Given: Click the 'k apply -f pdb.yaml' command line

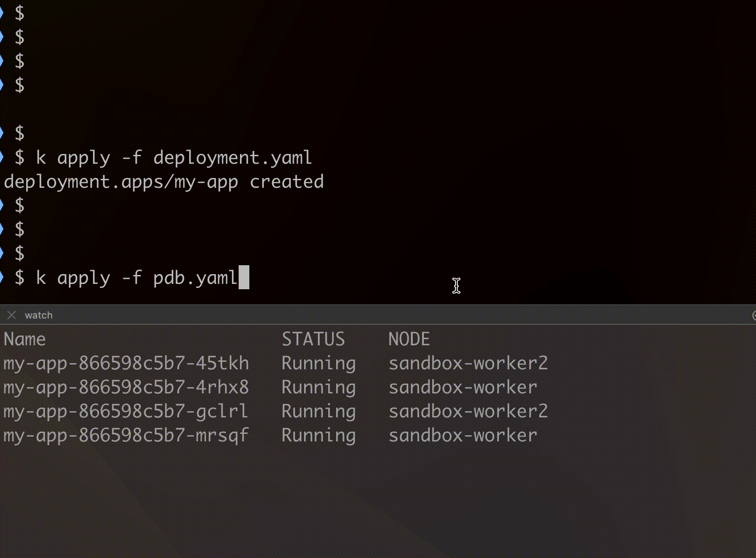Looking at the screenshot, I should [x=136, y=278].
